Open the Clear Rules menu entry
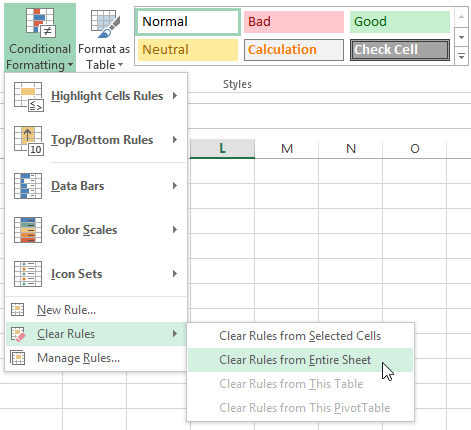Image resolution: width=471 pixels, height=430 pixels. coord(96,334)
